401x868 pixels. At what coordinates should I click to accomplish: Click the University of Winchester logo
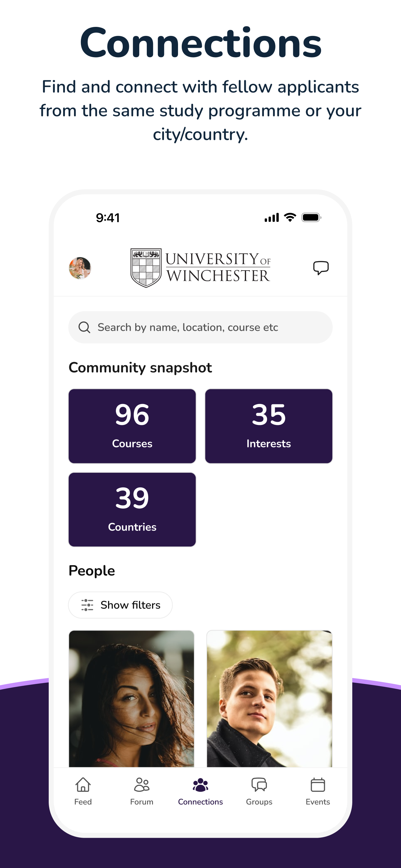200,268
